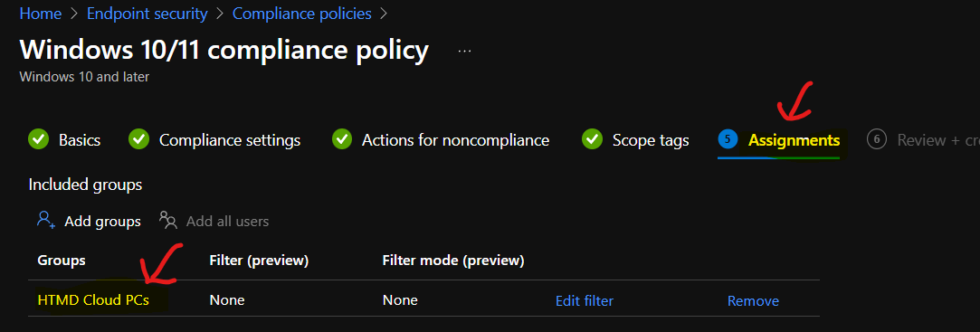Click the Scope tags green checkmark icon
This screenshot has width=980, height=332.
[592, 140]
